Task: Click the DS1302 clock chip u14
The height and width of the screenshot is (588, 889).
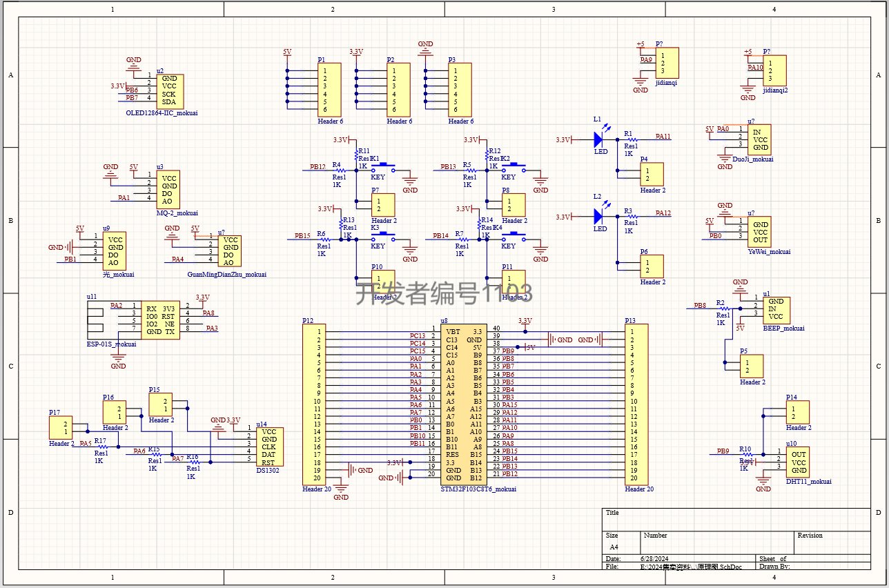Action: [x=268, y=447]
